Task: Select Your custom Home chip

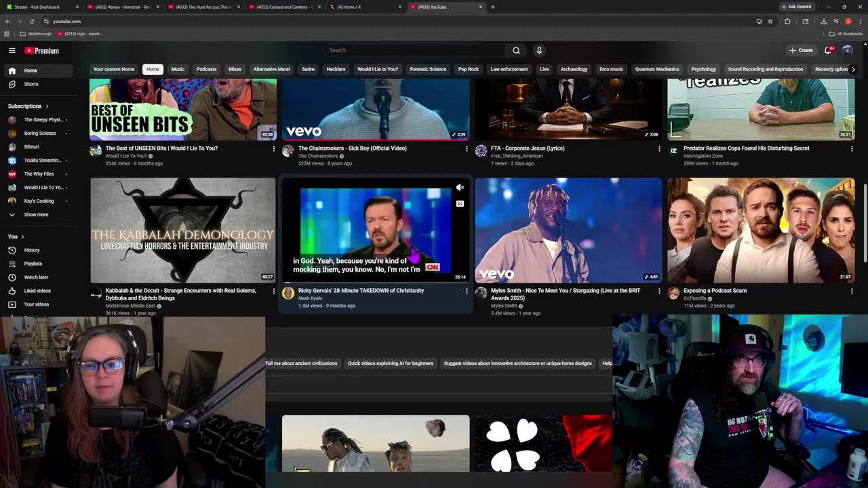Action: [114, 69]
